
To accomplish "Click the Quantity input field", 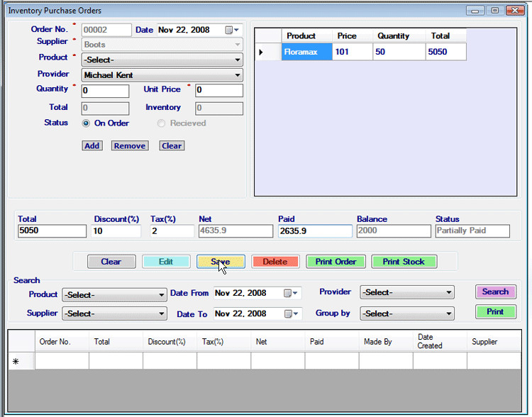I will pyautogui.click(x=105, y=90).
